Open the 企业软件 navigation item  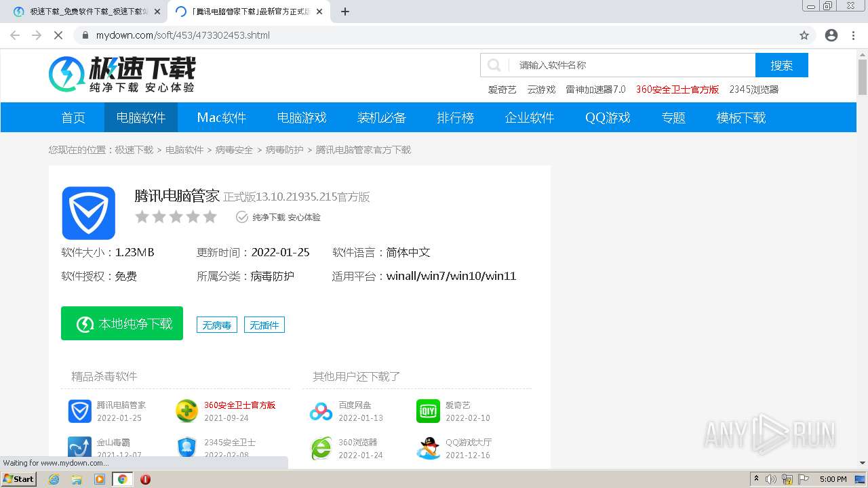[x=530, y=117]
